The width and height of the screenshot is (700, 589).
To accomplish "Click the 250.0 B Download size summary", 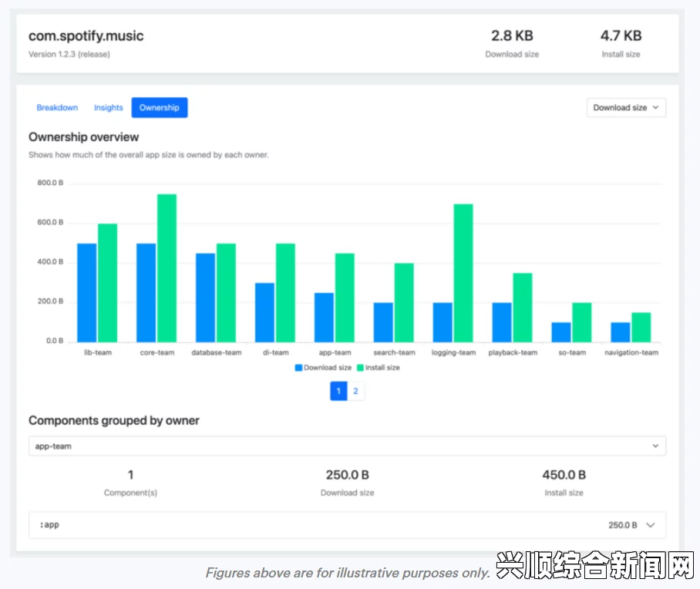I will coord(348,475).
